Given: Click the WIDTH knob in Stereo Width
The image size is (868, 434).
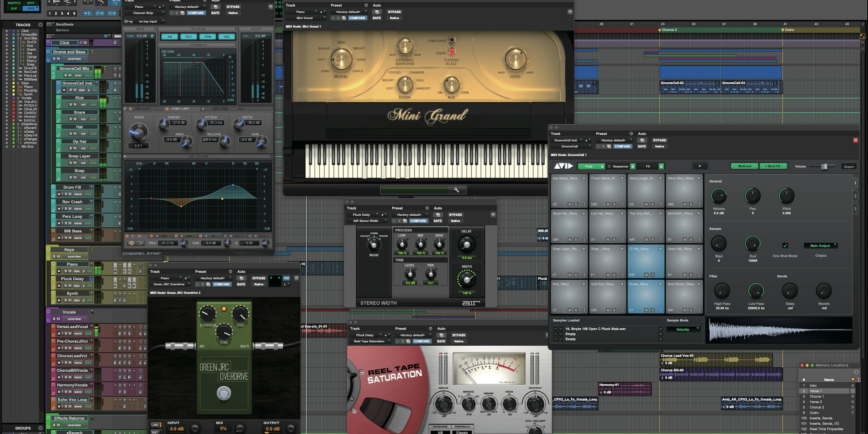Looking at the screenshot, I should [466, 280].
